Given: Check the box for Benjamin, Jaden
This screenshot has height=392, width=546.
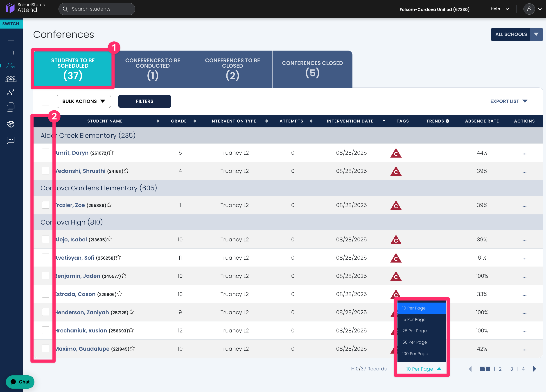Looking at the screenshot, I should (45, 276).
